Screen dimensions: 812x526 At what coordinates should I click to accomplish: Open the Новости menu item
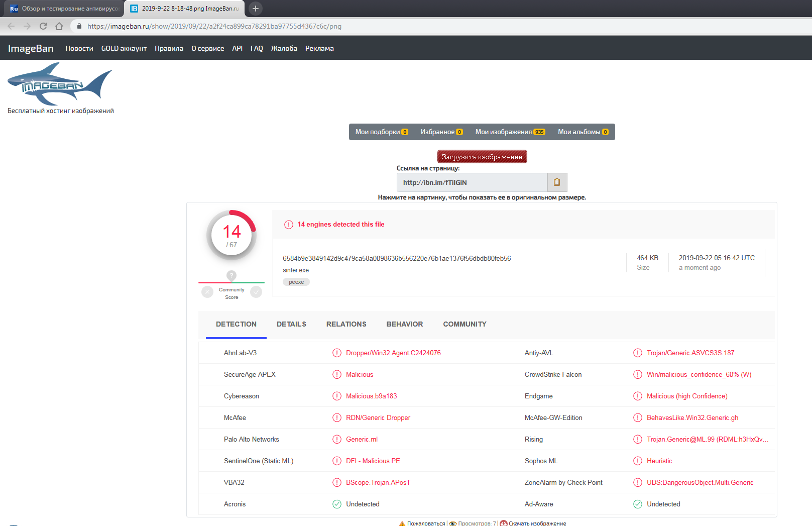[x=79, y=48]
